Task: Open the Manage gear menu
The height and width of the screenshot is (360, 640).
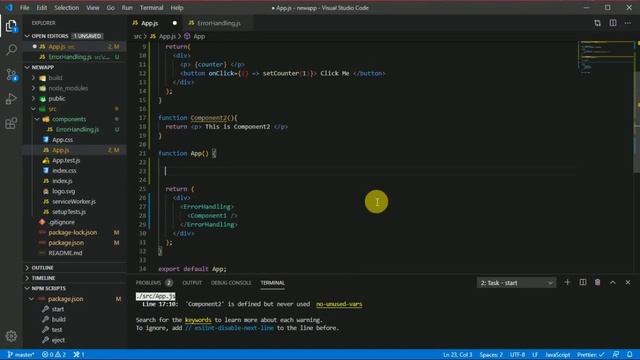Action: pyautogui.click(x=11, y=336)
